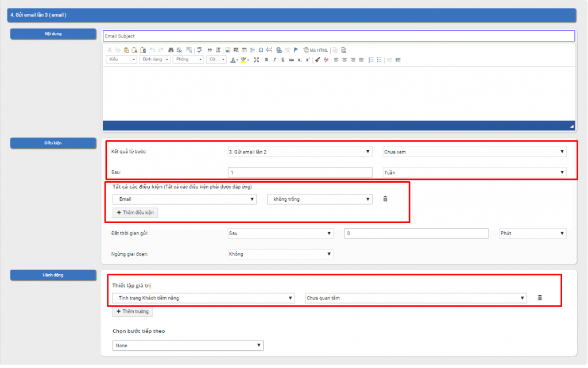Click the Sau value field containing 1

pos(300,172)
